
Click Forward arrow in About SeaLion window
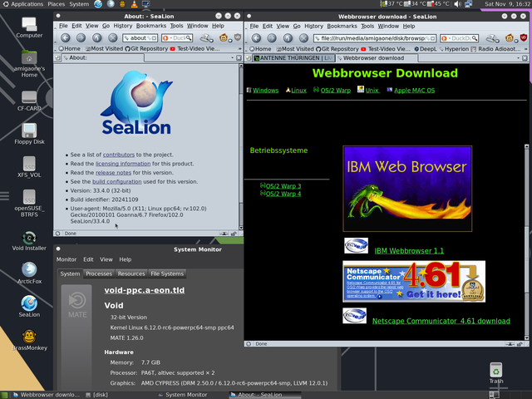[81, 38]
